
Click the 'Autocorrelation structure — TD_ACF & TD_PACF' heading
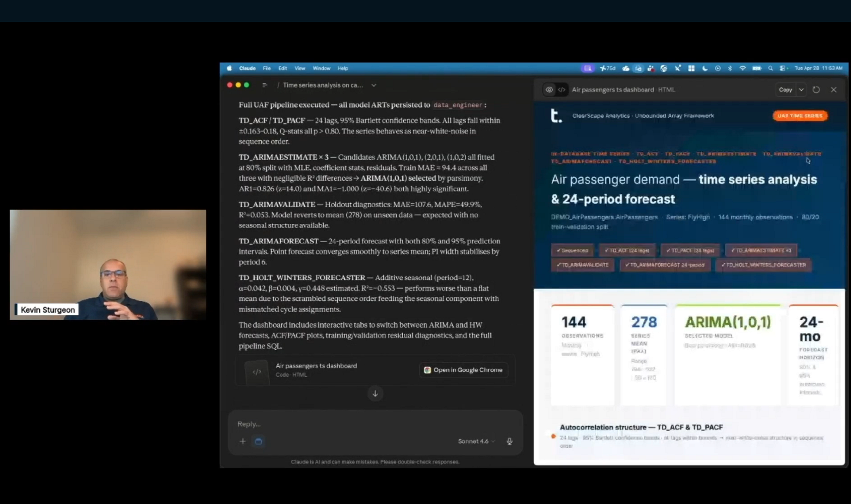(x=641, y=427)
